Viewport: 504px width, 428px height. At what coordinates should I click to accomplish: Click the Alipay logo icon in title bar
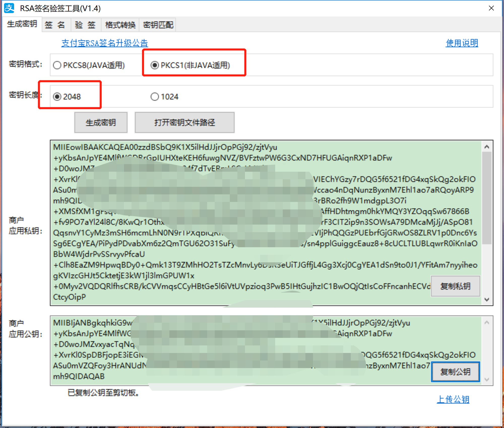[10, 8]
